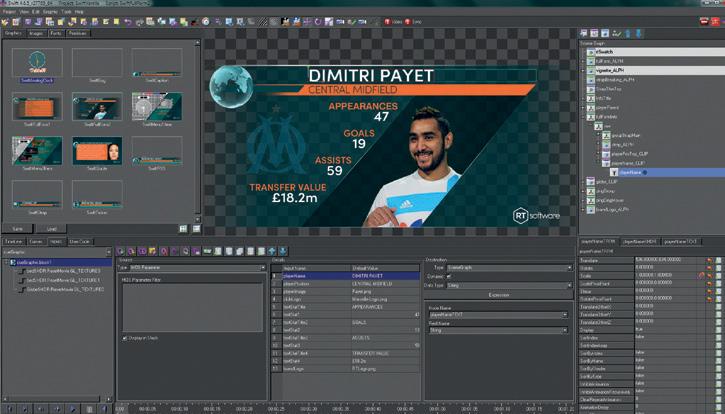Click the grid view icon below the thumbnails

tap(184, 229)
